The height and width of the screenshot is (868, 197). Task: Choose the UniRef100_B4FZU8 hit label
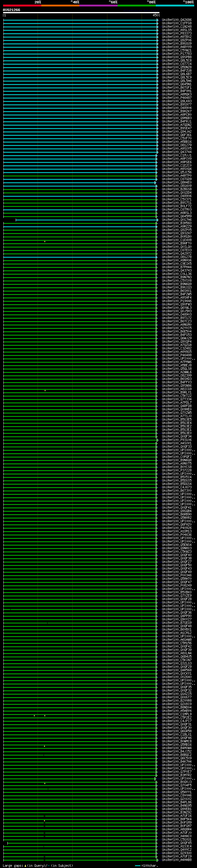pos(176,71)
